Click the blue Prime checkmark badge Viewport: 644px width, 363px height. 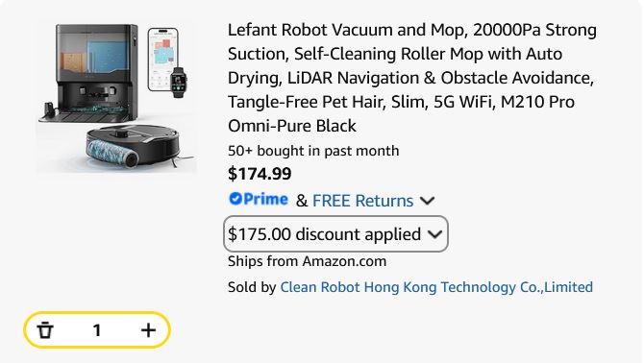235,199
